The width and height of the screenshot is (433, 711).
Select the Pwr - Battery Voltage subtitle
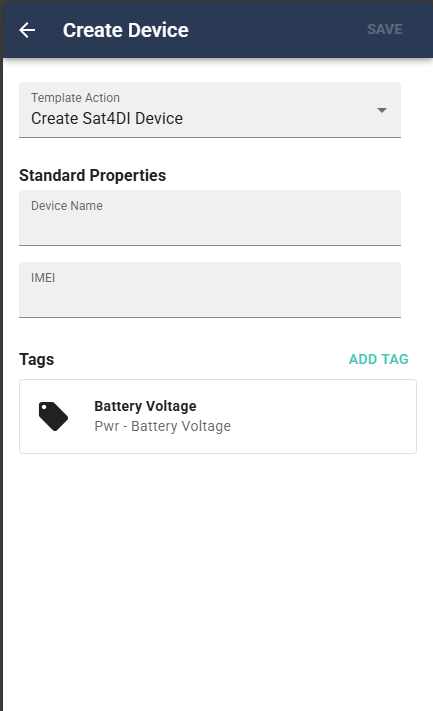click(162, 426)
